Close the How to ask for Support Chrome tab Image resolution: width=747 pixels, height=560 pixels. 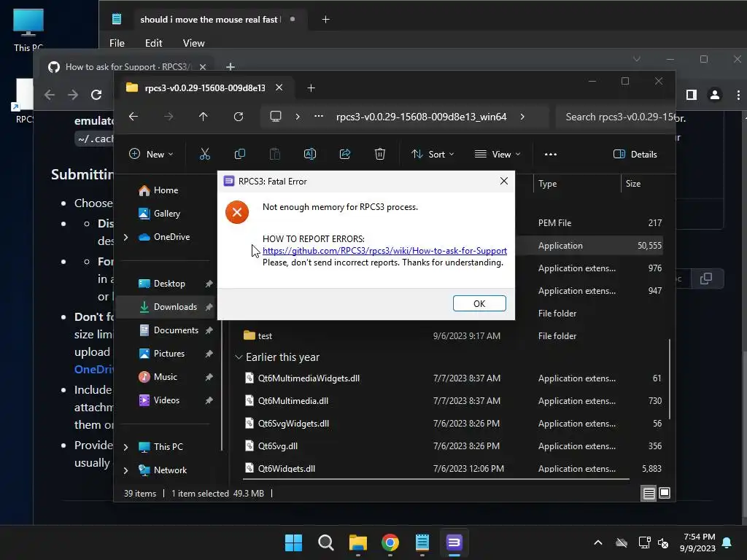[203, 66]
